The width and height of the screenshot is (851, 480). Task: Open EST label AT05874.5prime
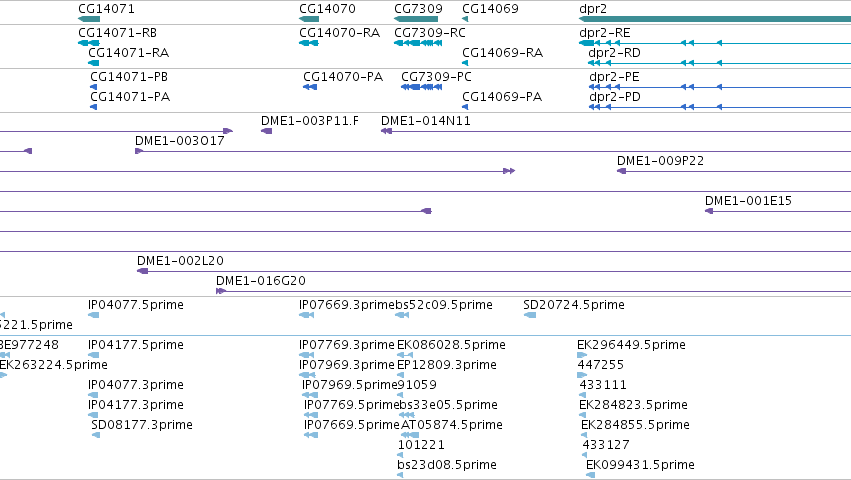click(x=452, y=425)
